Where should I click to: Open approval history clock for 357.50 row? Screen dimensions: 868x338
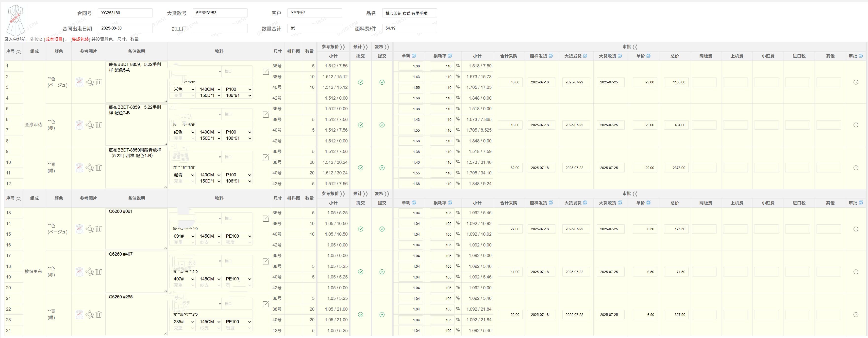point(856,314)
